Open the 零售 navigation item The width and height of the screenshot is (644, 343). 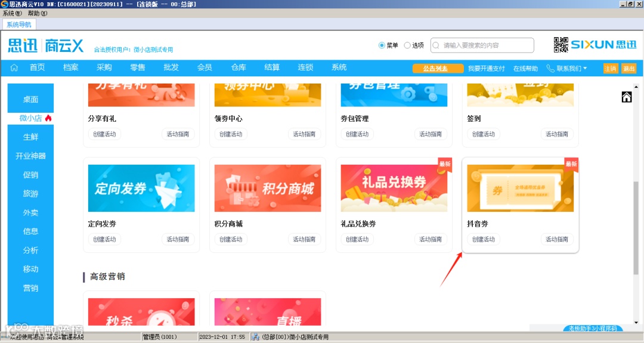(138, 67)
